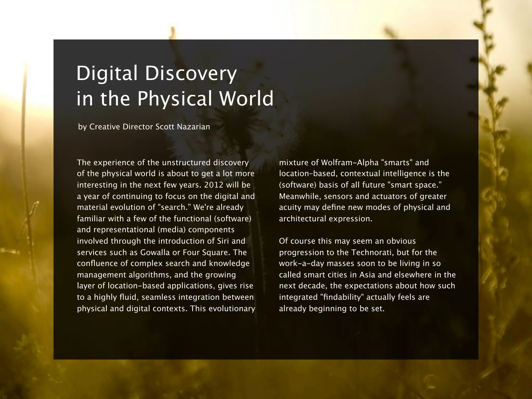Click the title line "Digital Discovery"
The width and height of the screenshot is (532, 399).
tap(157, 74)
